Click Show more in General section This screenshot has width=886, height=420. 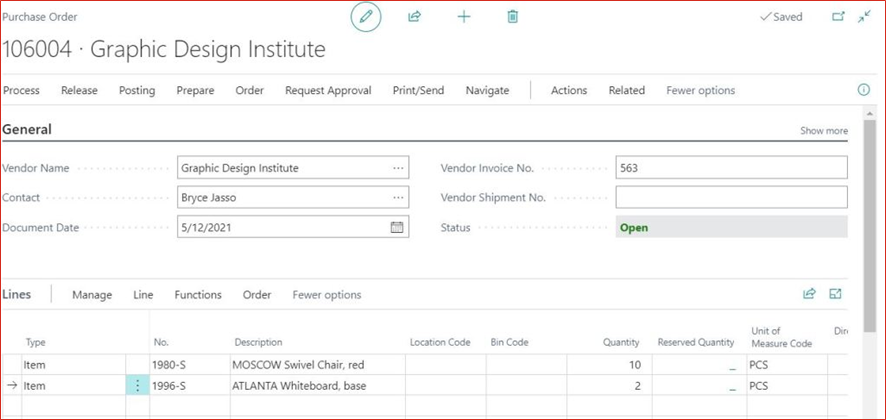pos(823,131)
